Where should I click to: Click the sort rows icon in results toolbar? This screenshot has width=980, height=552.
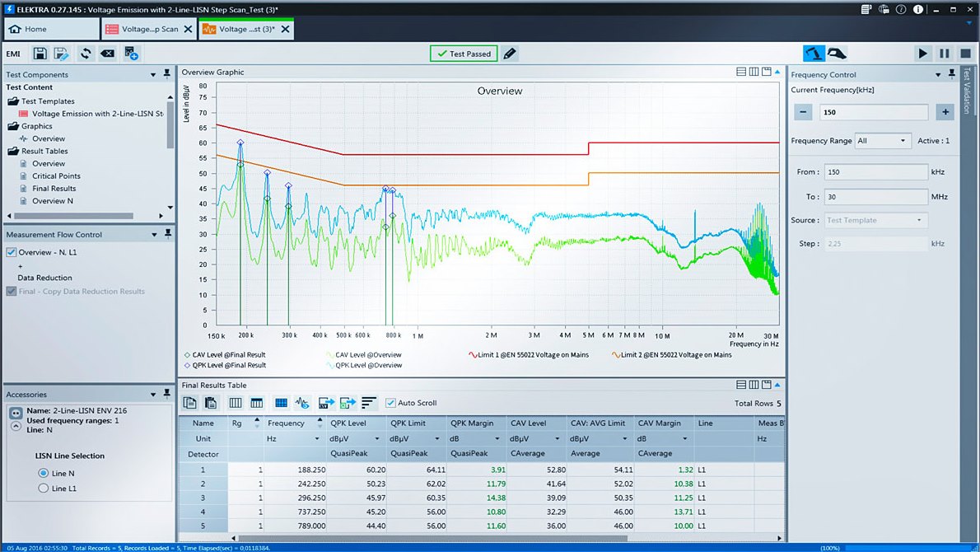tap(368, 403)
